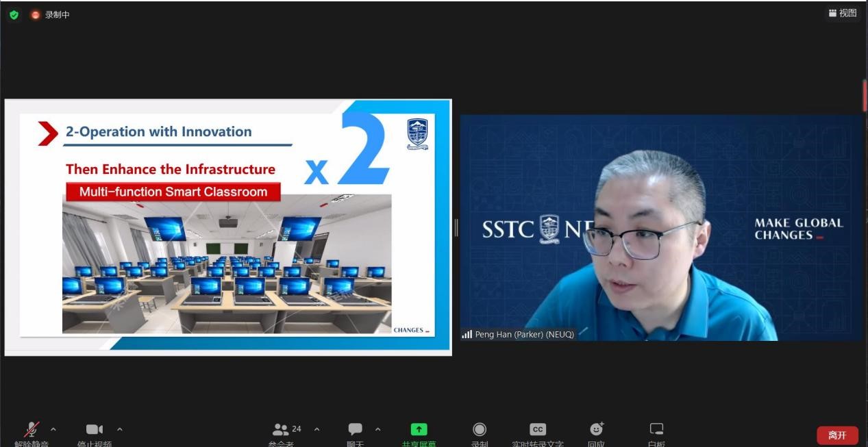Open the view layout menu
This screenshot has height=447, width=868.
coord(843,13)
